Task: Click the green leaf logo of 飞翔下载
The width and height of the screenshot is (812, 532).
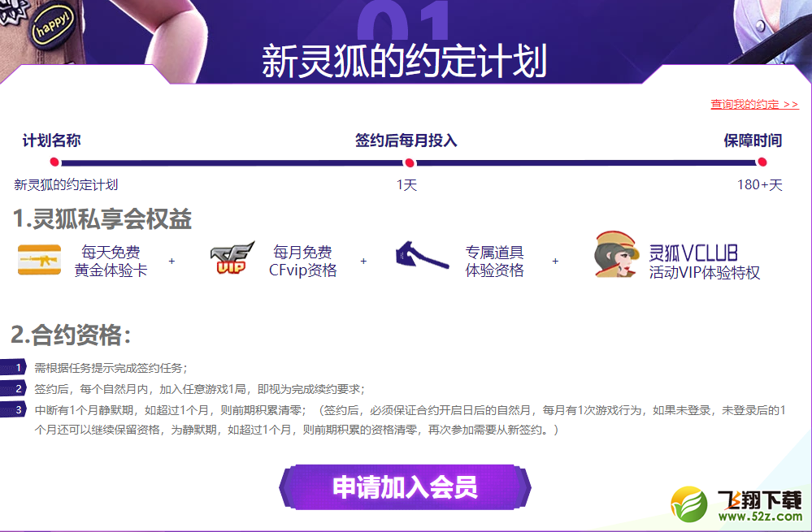Action: tap(689, 504)
